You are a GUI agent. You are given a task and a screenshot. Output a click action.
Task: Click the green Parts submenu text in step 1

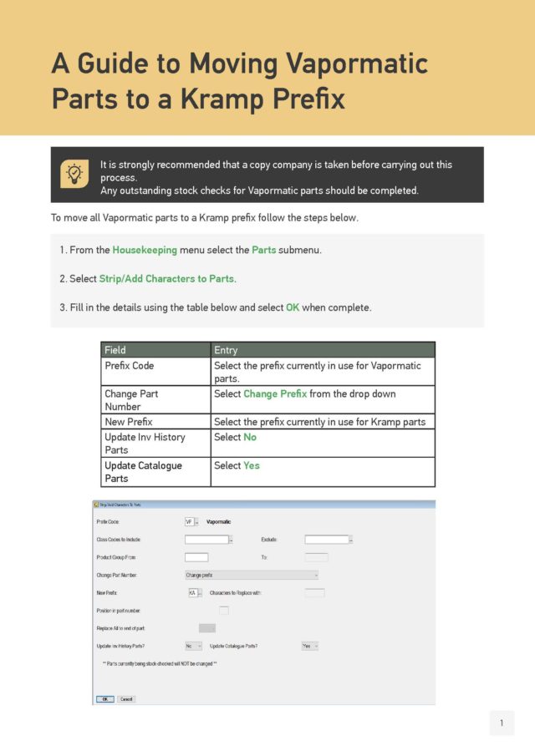tap(264, 251)
